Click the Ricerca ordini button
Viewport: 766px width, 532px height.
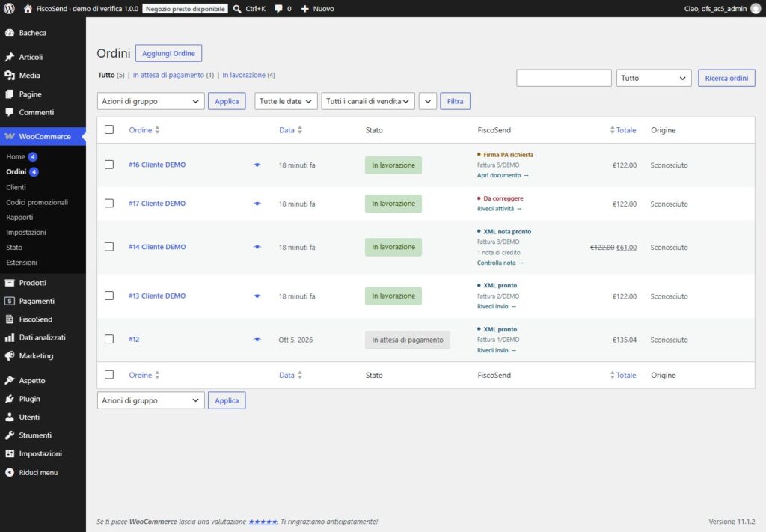726,78
